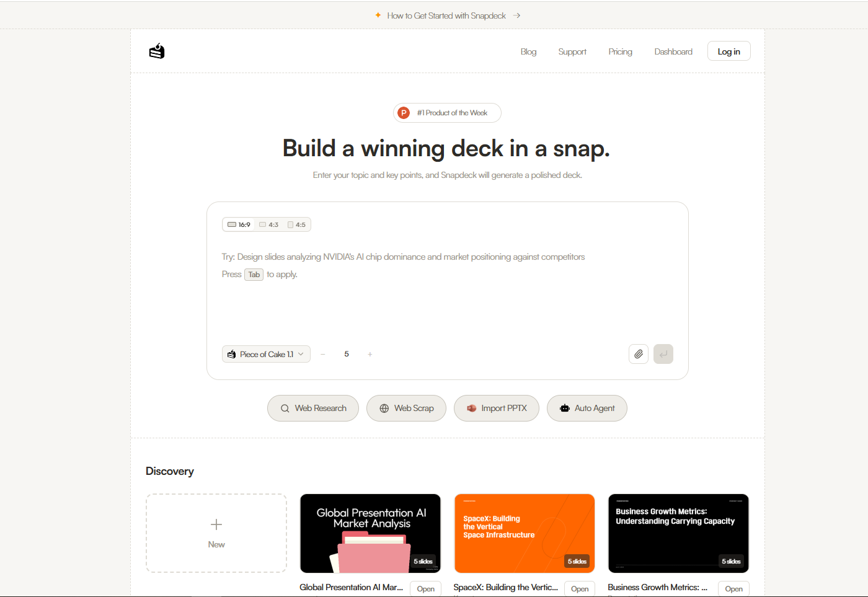Click the orange sparkle icon in banner
Screen dimensions: 868x597
[x=378, y=15]
